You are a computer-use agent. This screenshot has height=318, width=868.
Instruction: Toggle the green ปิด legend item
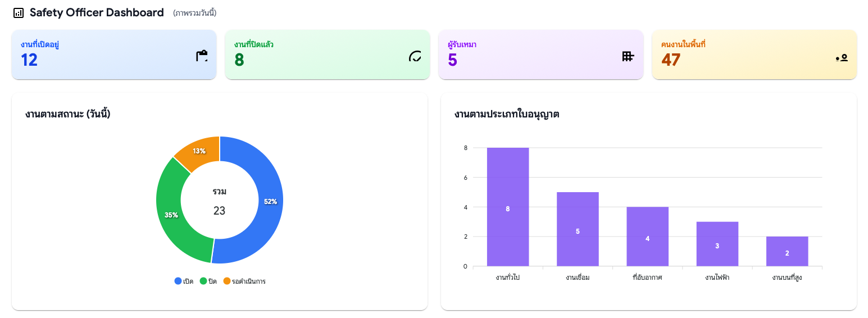(x=208, y=281)
